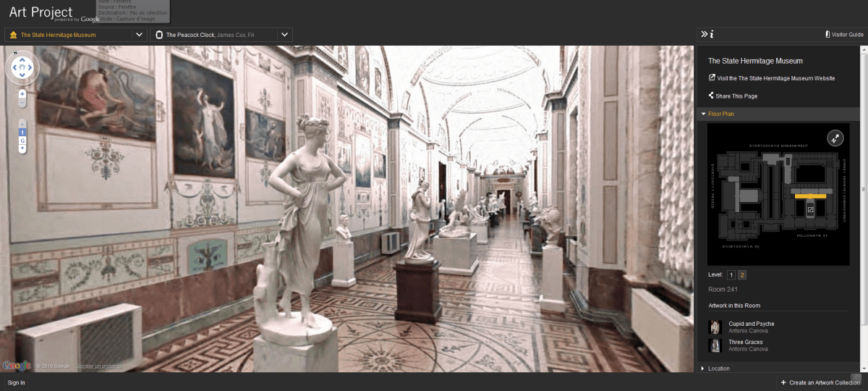Zoom out with the minus button
This screenshot has width=868, height=391.
22,103
